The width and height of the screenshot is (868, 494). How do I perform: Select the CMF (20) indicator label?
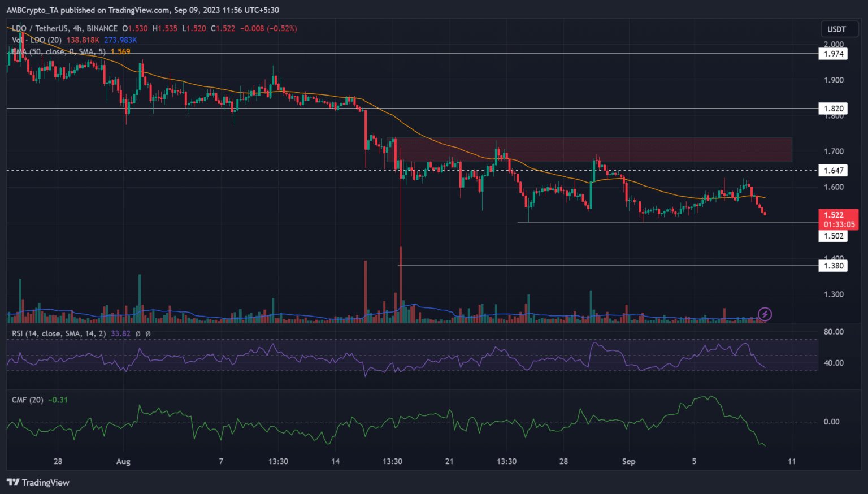click(x=28, y=400)
